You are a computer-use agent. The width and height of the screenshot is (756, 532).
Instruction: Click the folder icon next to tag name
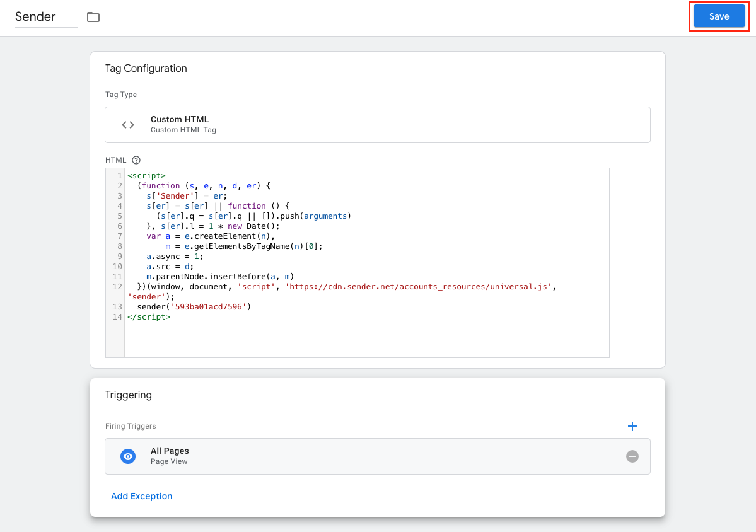[93, 17]
